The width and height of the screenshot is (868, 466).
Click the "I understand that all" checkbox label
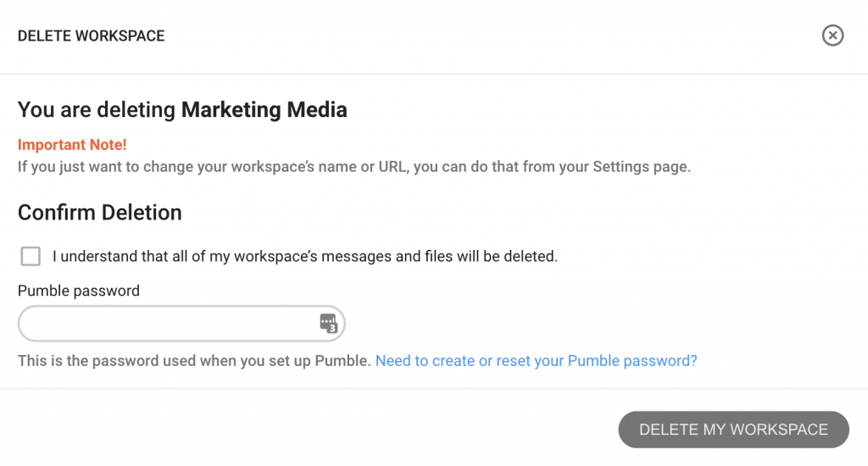pos(305,256)
